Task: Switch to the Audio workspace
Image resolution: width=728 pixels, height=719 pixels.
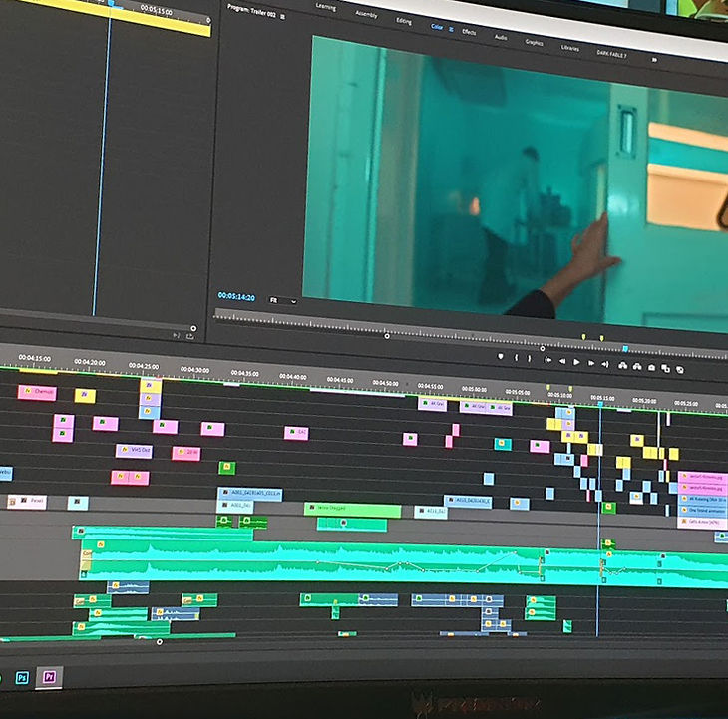Action: (x=501, y=37)
